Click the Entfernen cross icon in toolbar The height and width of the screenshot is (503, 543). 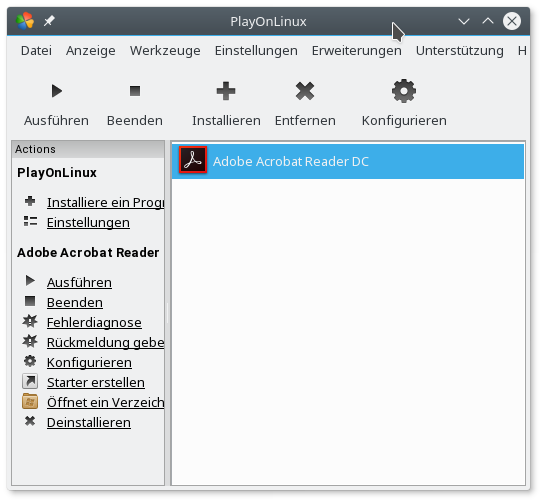[305, 91]
